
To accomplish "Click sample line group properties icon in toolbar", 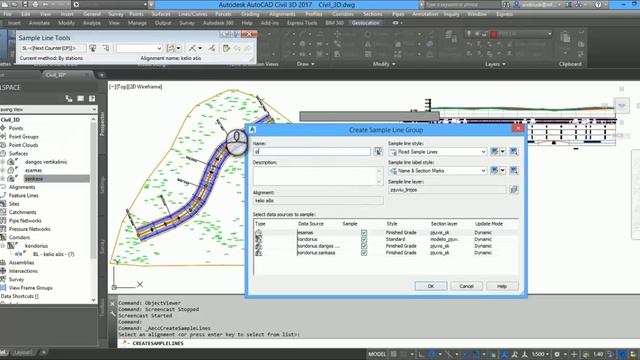I will point(106,49).
